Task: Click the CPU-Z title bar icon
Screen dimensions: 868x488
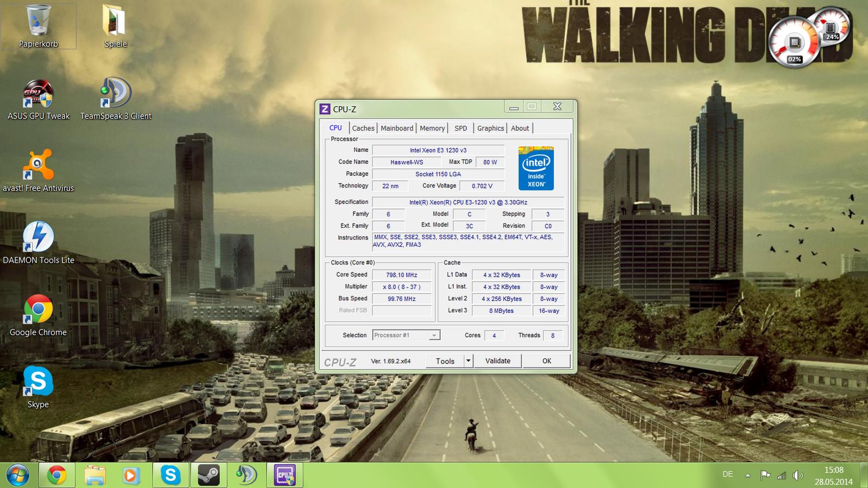Action: (x=325, y=109)
